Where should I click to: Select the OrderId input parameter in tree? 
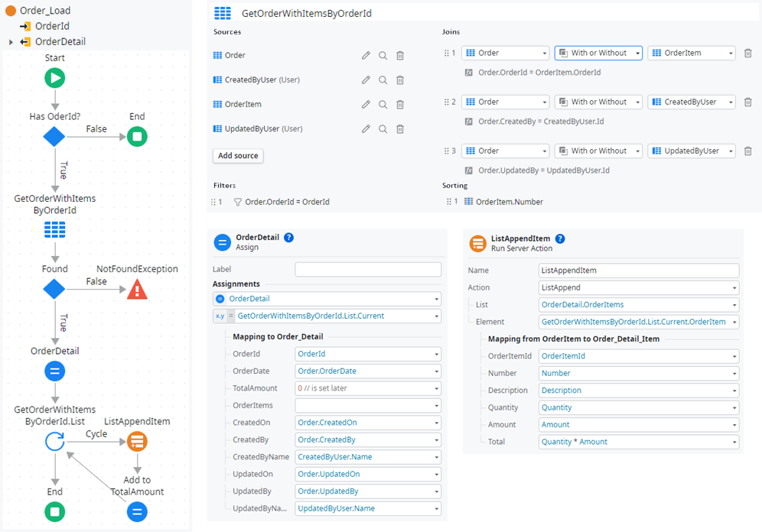pyautogui.click(x=52, y=26)
